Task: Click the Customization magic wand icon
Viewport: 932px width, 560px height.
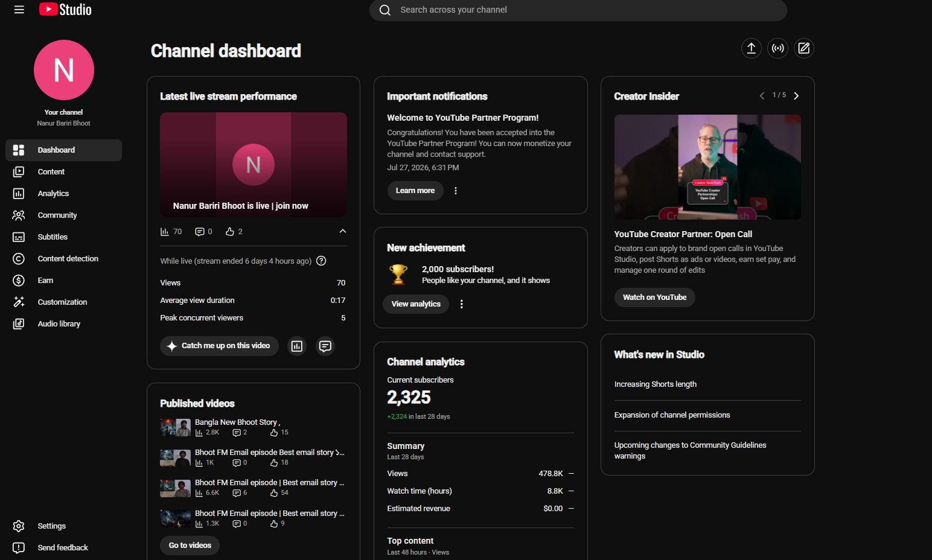Action: (x=19, y=302)
